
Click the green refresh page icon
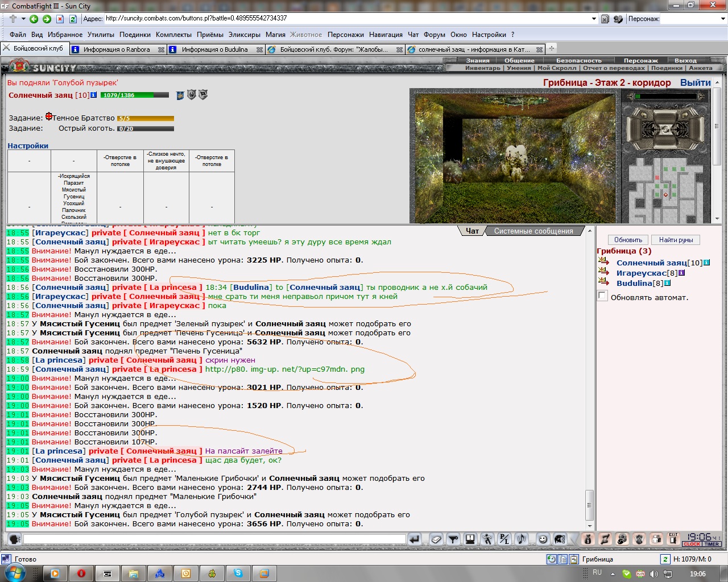[x=73, y=19]
